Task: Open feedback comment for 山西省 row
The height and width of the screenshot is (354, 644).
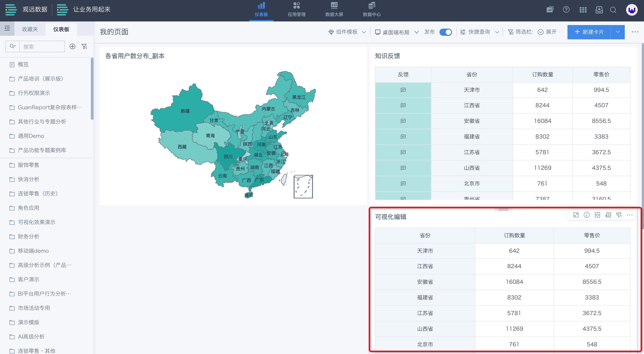Action: tap(403, 168)
